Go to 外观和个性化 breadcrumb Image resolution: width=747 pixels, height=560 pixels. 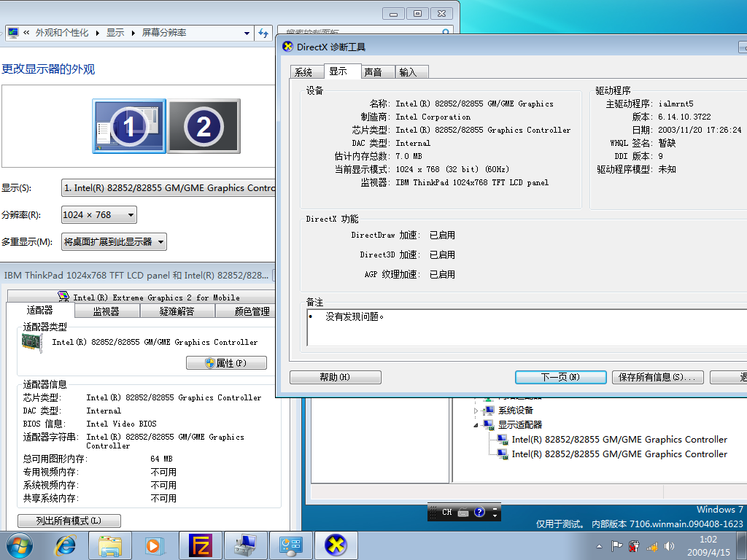(62, 33)
